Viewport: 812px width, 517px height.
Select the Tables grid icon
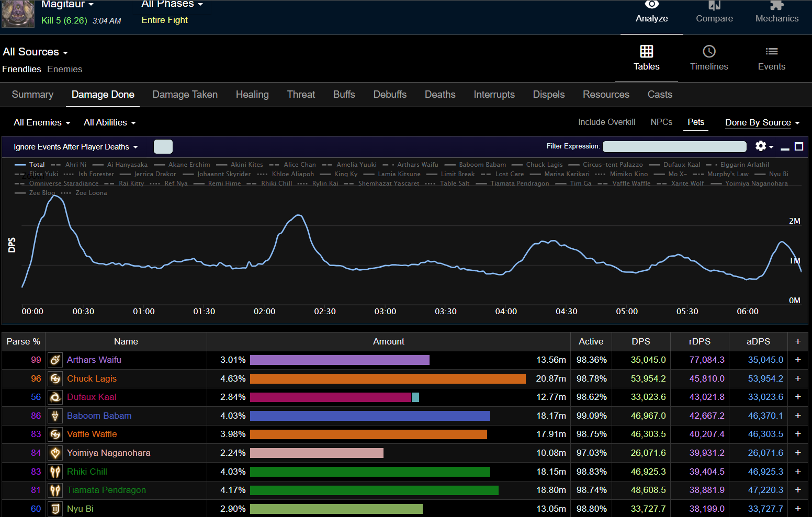[647, 51]
